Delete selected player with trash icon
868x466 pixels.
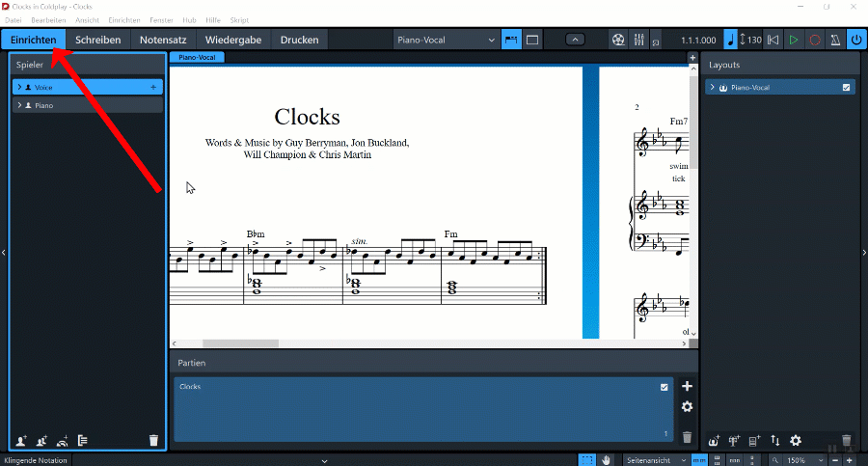153,441
